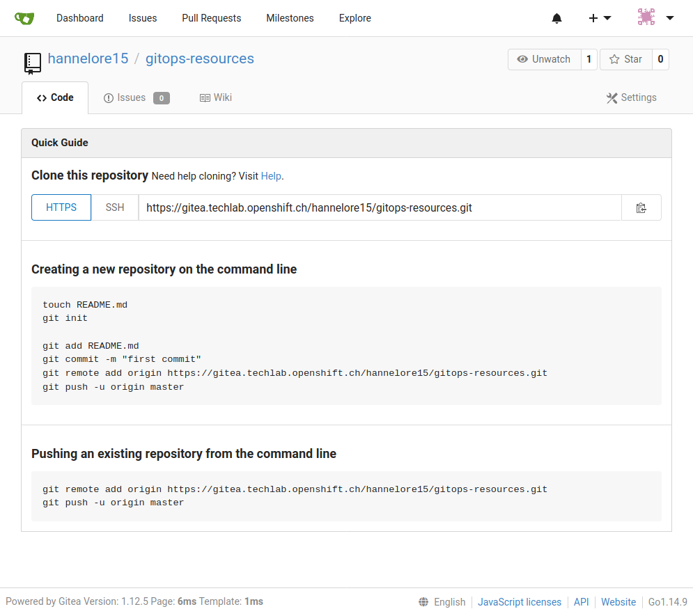
Task: Open the English language selector
Action: pyautogui.click(x=449, y=601)
